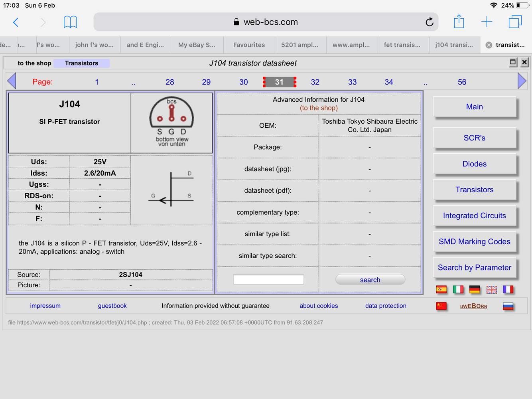This screenshot has height=399, width=532.
Task: Go to last page 56
Action: (x=462, y=82)
